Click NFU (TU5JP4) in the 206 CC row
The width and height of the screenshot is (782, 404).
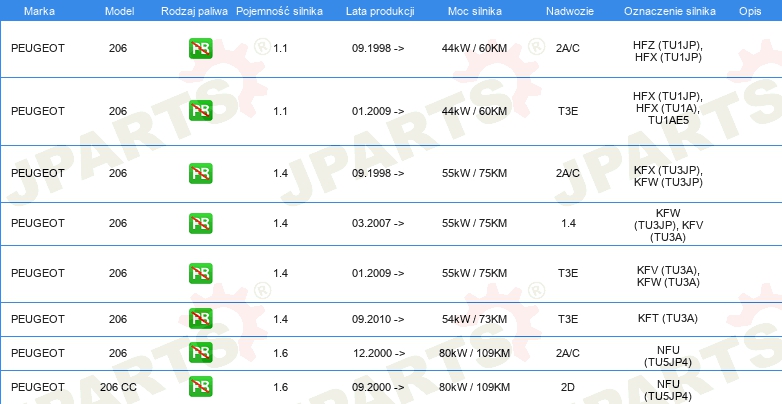[668, 390]
